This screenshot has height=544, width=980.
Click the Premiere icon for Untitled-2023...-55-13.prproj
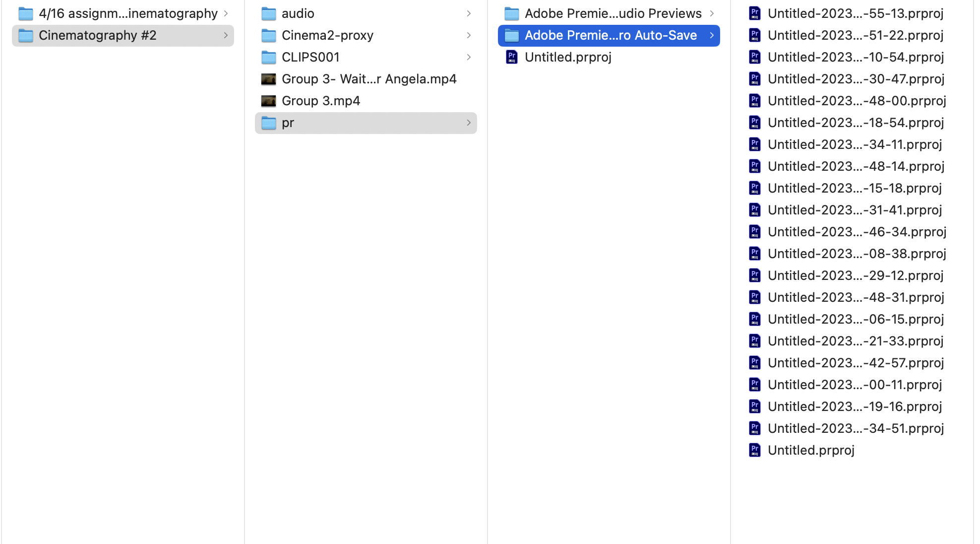[x=754, y=13]
